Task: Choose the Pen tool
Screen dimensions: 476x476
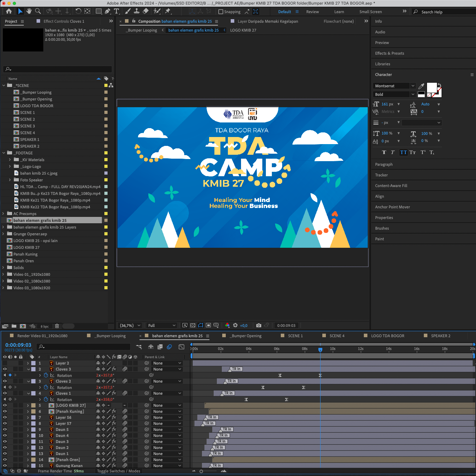Action: (x=107, y=11)
